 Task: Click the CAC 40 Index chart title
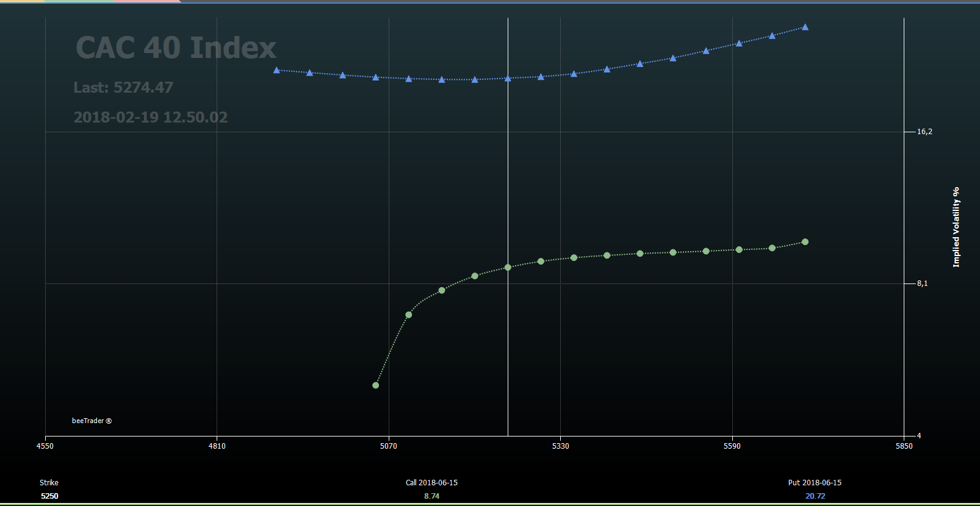pyautogui.click(x=176, y=48)
